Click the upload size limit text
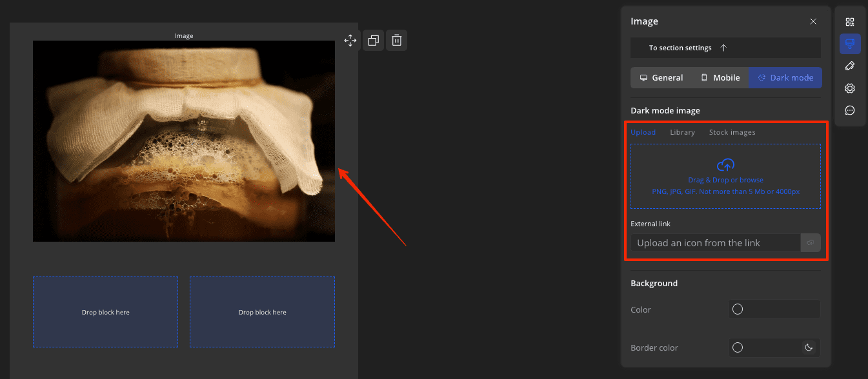Image resolution: width=868 pixels, height=379 pixels. click(x=726, y=191)
